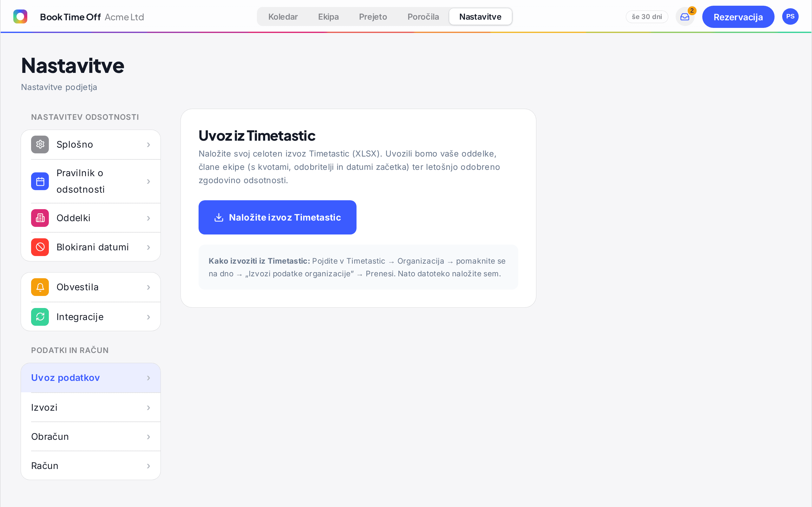Click the Book Time Off logo icon
This screenshot has width=812, height=507.
(x=20, y=16)
